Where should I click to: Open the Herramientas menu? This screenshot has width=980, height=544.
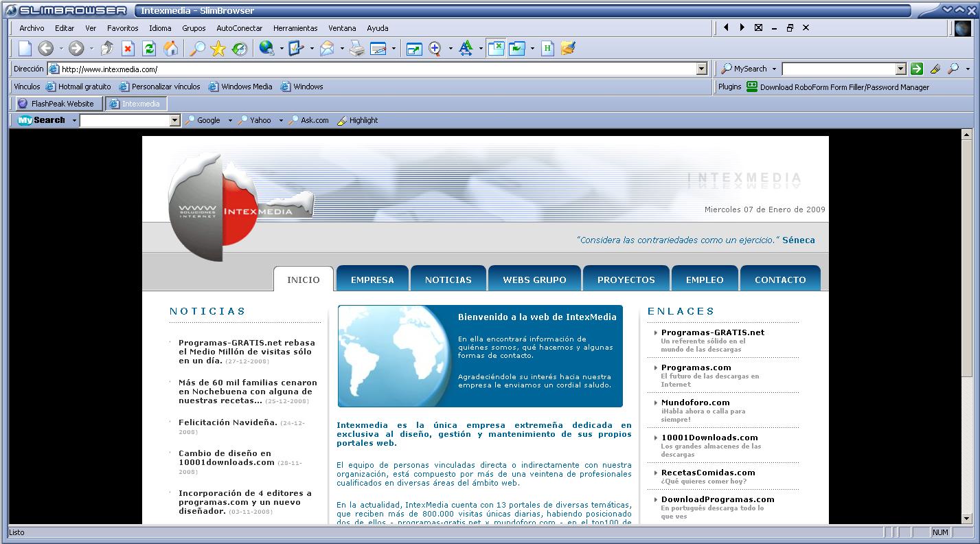coord(295,28)
